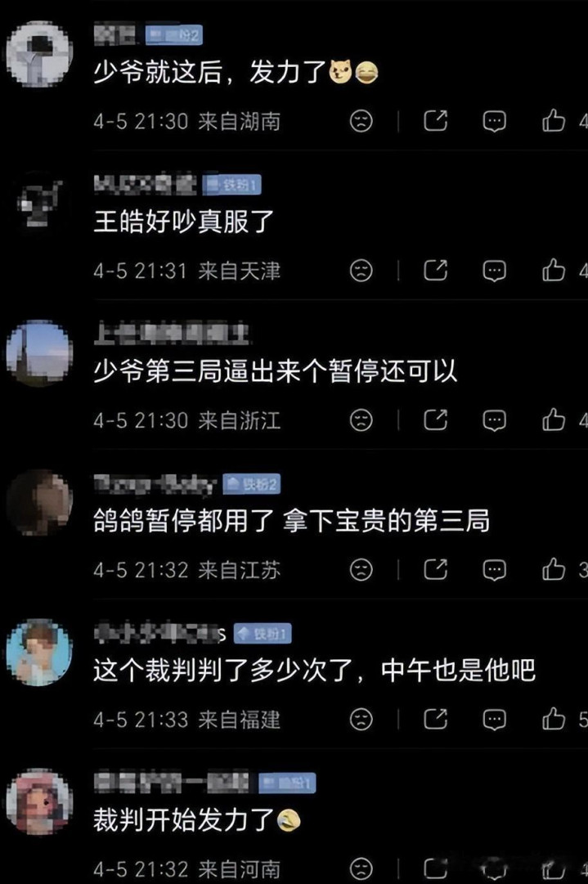
Task: Reply to the 少爷就这后，发力了 comment
Action: 495,121
